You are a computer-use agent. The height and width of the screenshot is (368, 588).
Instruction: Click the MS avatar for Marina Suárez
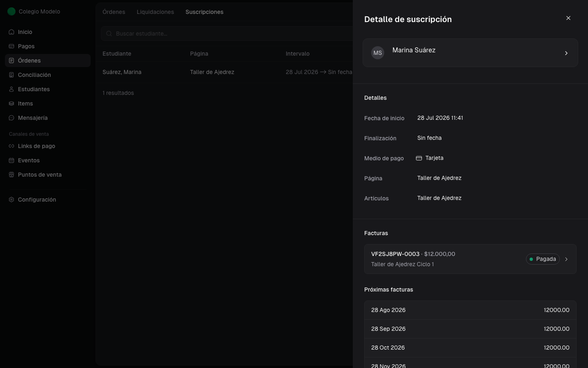pos(378,53)
